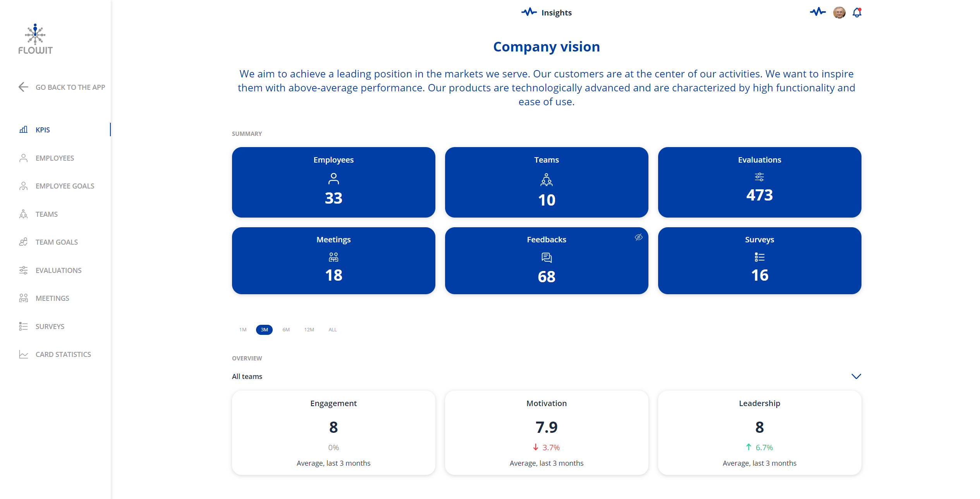980x499 pixels.
Task: Select the Evaluations sliders icon in the sidebar
Action: (x=23, y=270)
